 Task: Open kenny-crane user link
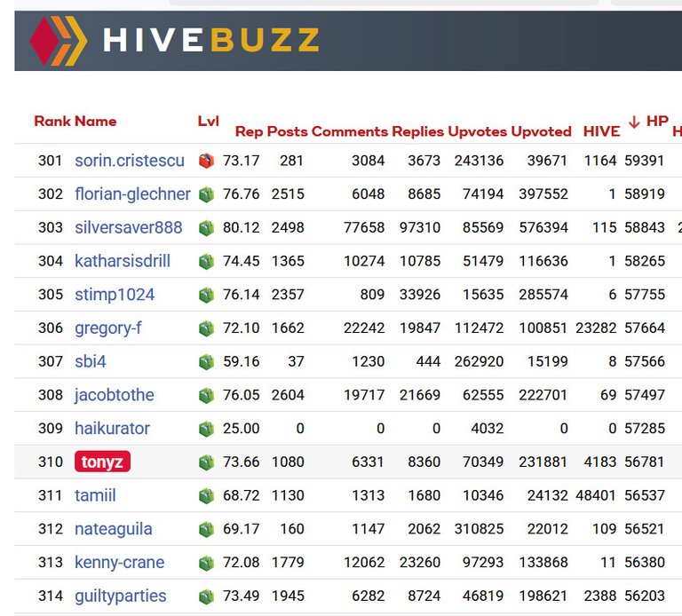pos(120,563)
